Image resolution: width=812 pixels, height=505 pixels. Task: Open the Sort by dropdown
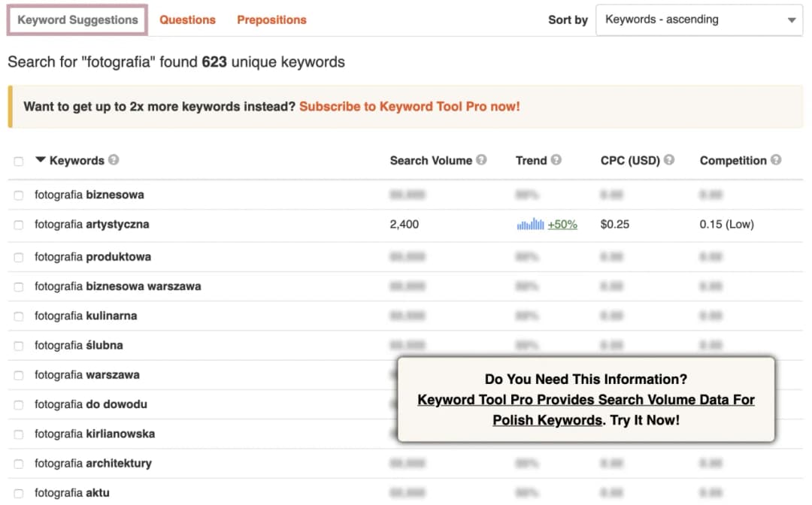(699, 20)
